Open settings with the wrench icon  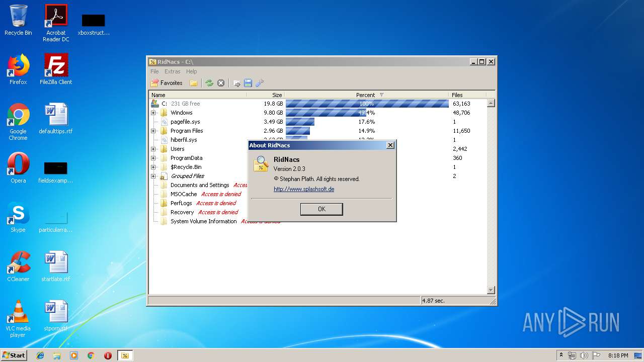(x=260, y=83)
